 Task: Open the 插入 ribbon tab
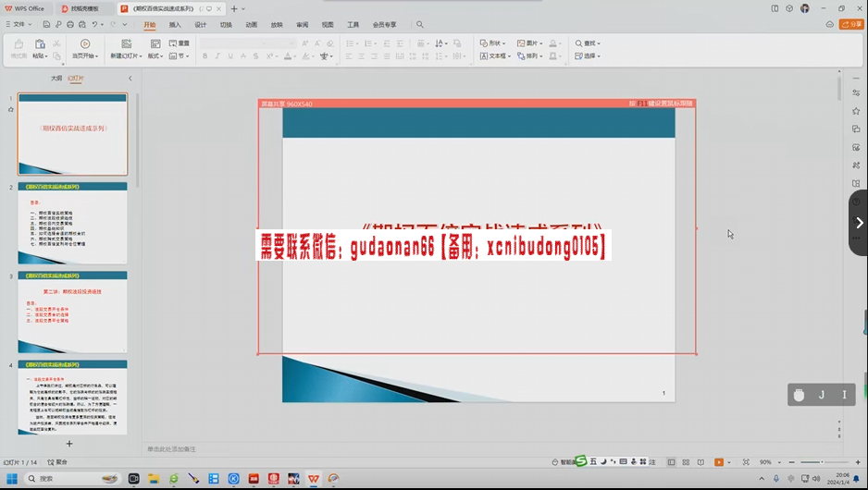tap(175, 25)
